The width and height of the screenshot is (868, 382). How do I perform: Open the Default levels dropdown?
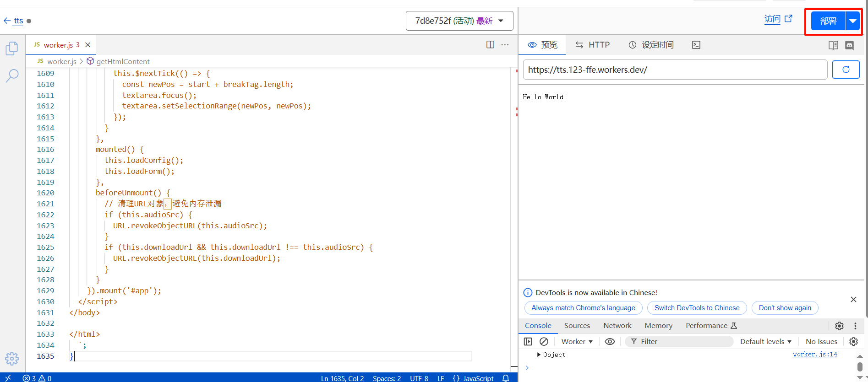pyautogui.click(x=765, y=341)
